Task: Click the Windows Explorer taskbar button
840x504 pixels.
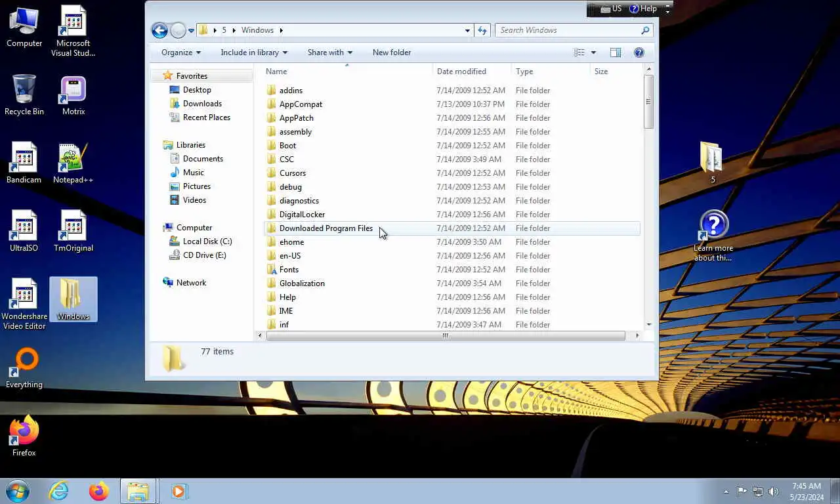Action: click(138, 491)
